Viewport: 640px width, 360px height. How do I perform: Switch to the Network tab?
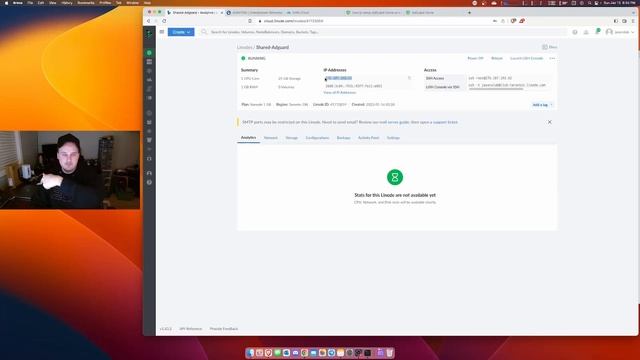pos(271,138)
